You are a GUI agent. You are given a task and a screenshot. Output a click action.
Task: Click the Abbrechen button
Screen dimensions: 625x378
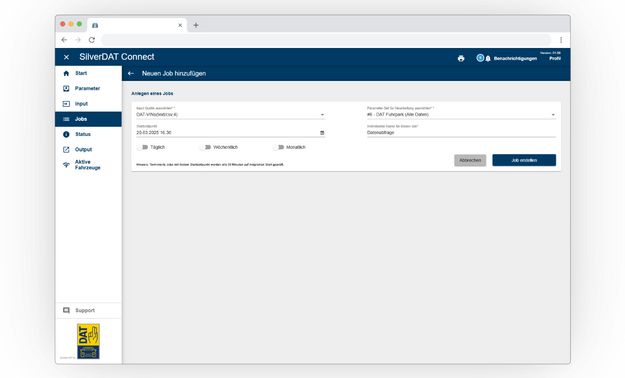[x=470, y=160]
